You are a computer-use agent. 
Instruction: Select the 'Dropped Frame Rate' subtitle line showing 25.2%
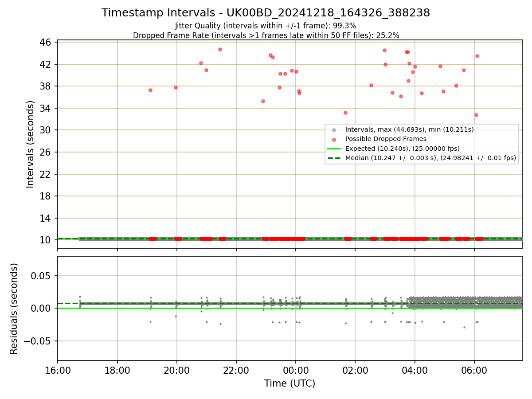pos(266,35)
